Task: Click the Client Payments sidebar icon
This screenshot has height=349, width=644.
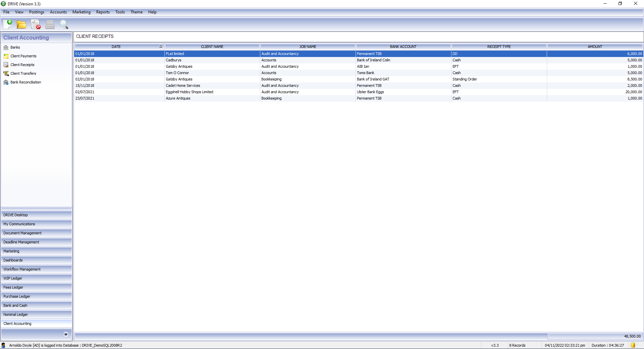Action: [6, 56]
